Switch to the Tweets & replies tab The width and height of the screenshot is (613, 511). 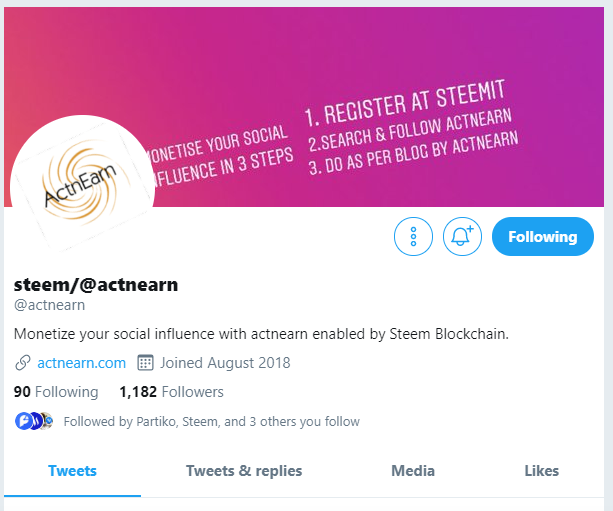[244, 471]
